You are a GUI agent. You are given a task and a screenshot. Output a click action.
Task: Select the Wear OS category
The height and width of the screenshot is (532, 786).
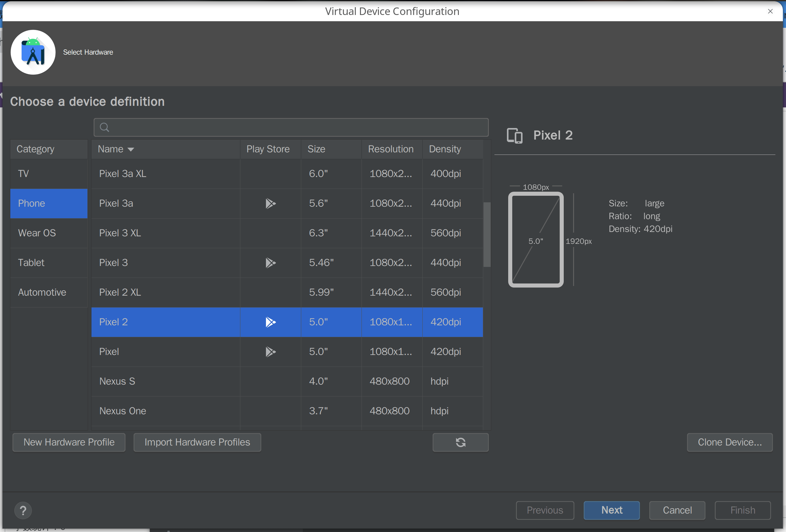point(49,233)
